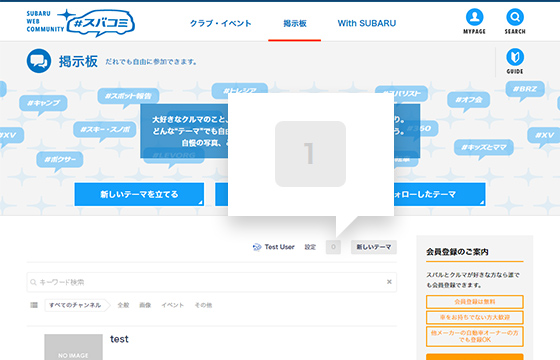Click the small 新しいテーマ button
The height and width of the screenshot is (360, 560).
pos(374,247)
